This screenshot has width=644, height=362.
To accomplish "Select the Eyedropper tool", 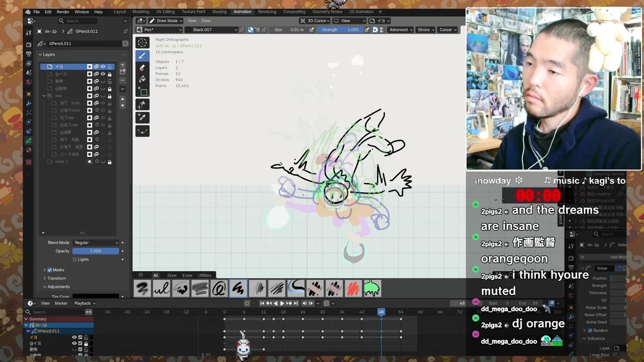I will tap(142, 117).
